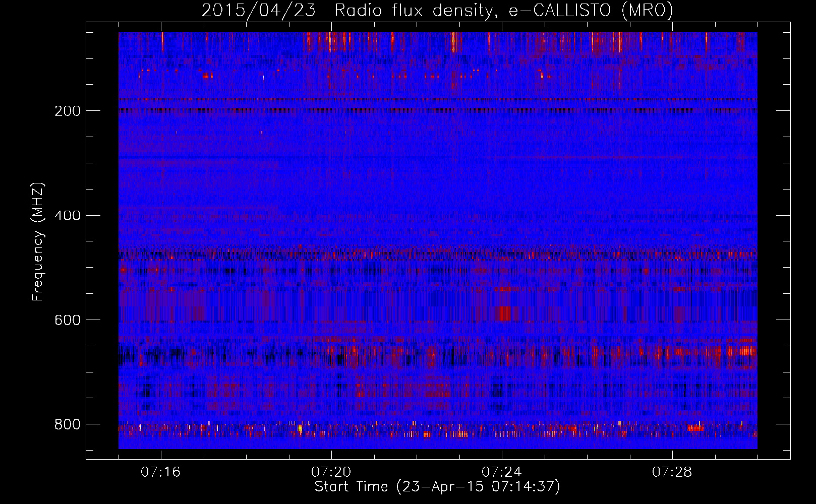Click the 07:28 time tick label
Image resolution: width=816 pixels, height=504 pixels.
pyautogui.click(x=672, y=472)
